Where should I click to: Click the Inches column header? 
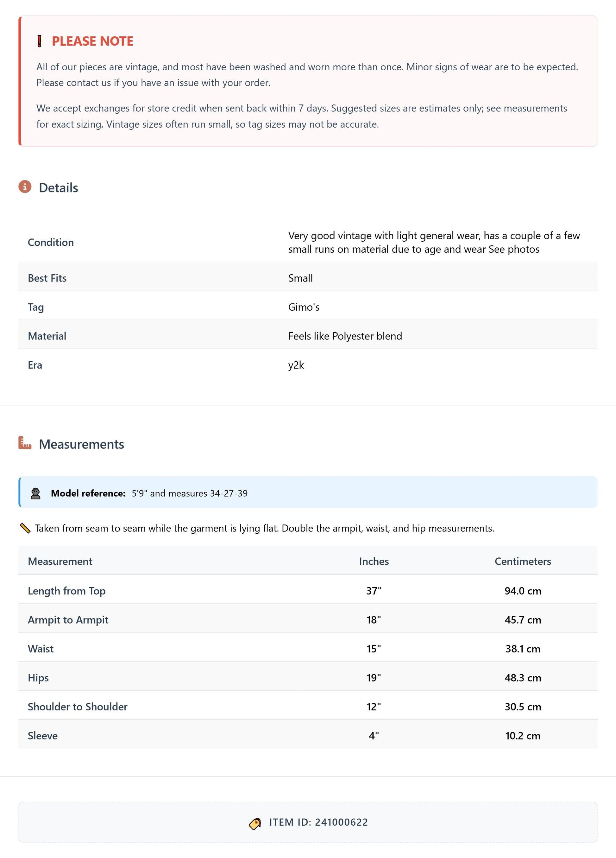click(374, 561)
